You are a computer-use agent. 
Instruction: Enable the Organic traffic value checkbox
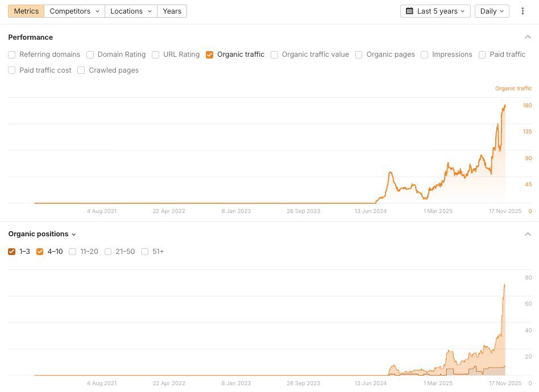[x=274, y=55]
